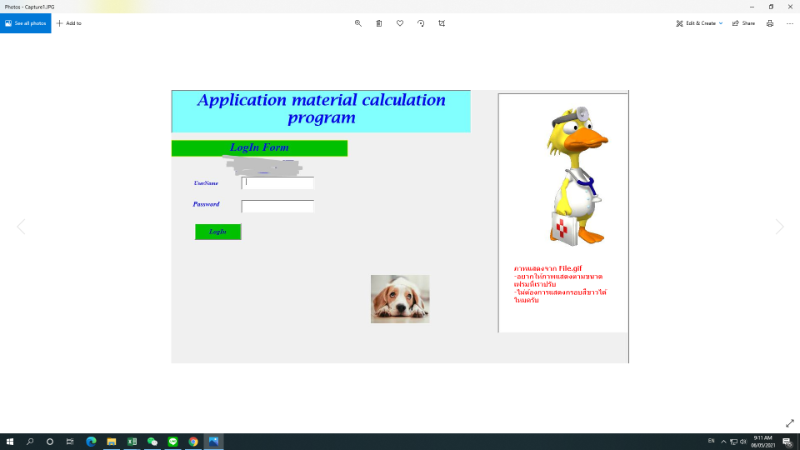Toggle the volume icon in system tray
The image size is (800, 450).
(x=743, y=441)
